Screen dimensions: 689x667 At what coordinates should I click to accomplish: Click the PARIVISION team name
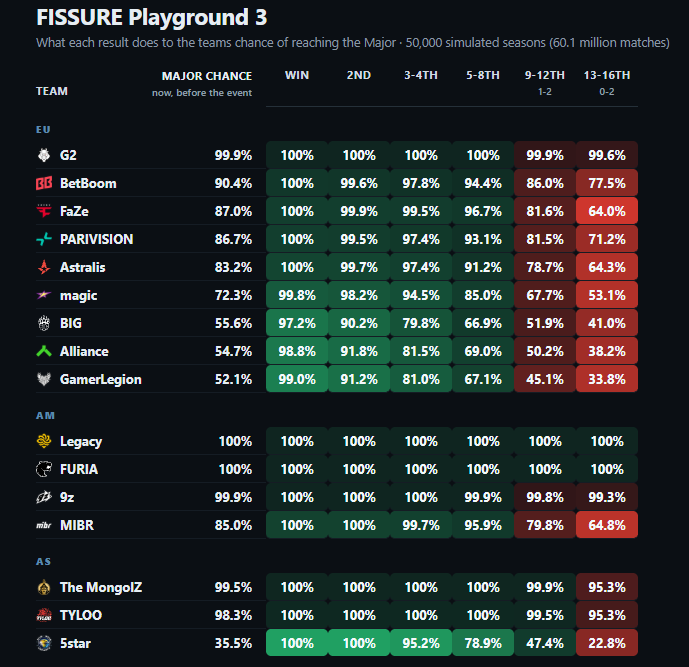point(97,239)
